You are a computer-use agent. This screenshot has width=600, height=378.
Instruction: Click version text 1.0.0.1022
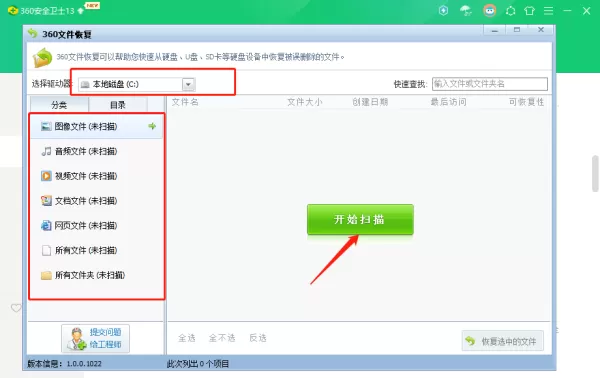[84, 363]
